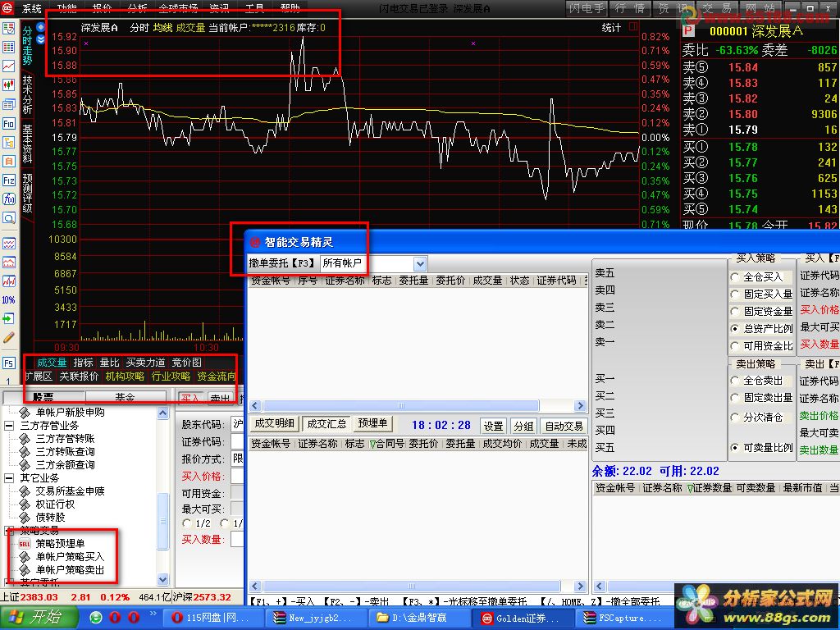Click the 证券代码 input field
840x630 pixels.
click(237, 441)
